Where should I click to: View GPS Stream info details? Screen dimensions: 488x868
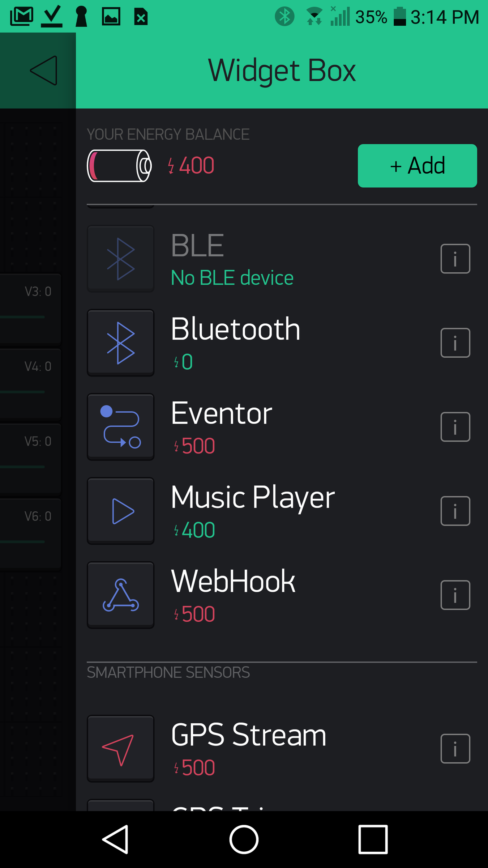tap(455, 748)
